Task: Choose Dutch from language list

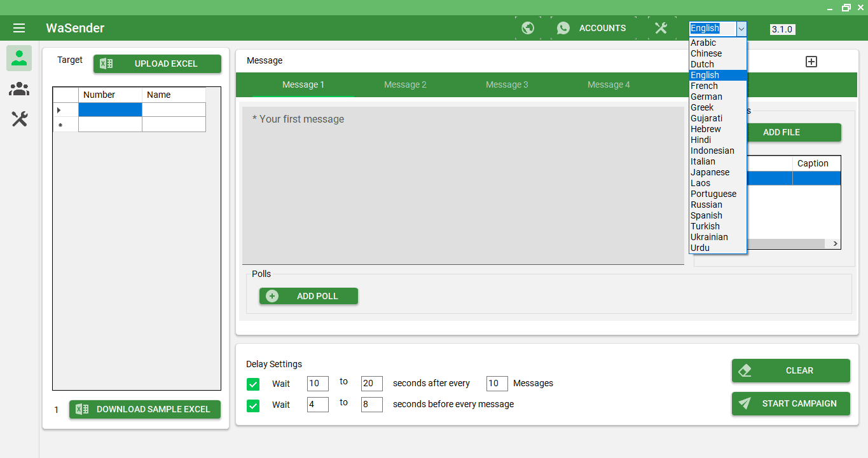Action: click(x=718, y=64)
